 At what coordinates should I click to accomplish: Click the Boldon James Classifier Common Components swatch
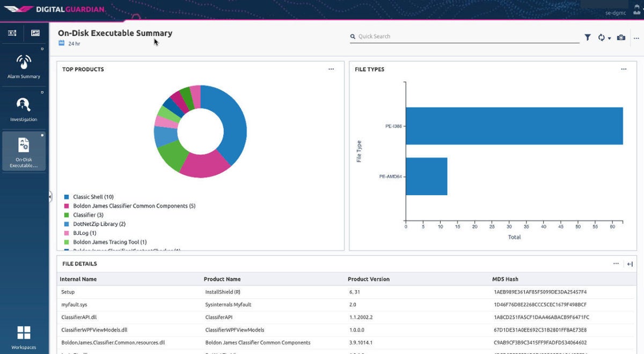point(67,206)
